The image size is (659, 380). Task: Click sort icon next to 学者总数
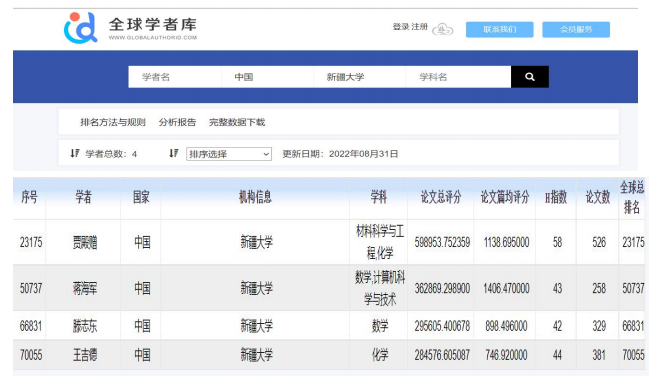(75, 153)
